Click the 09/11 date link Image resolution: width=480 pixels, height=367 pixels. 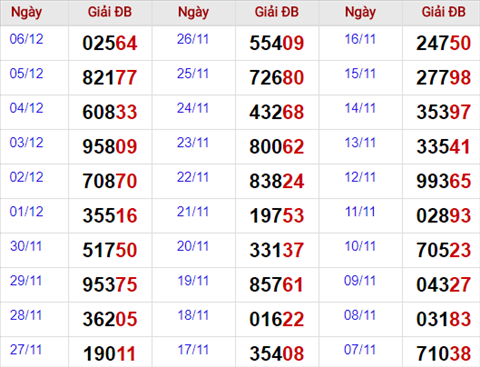tap(360, 281)
